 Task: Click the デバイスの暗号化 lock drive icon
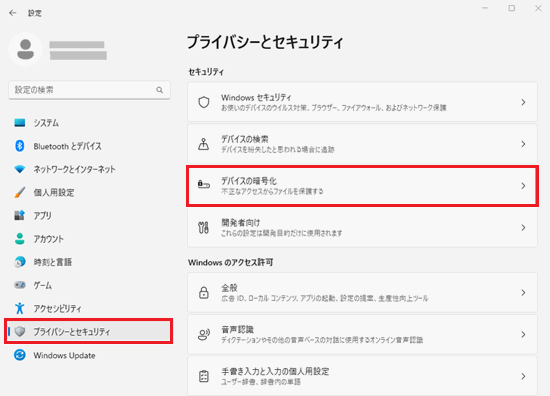(204, 184)
